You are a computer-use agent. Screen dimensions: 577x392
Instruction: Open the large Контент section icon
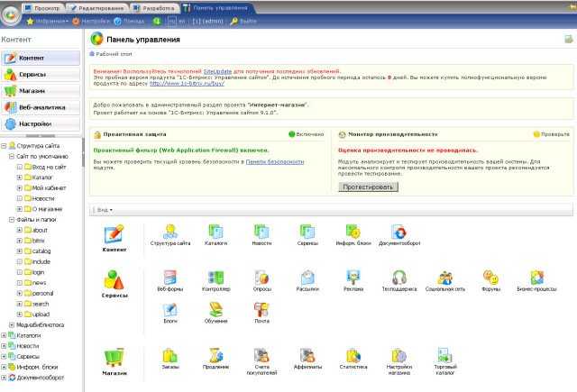(x=114, y=238)
